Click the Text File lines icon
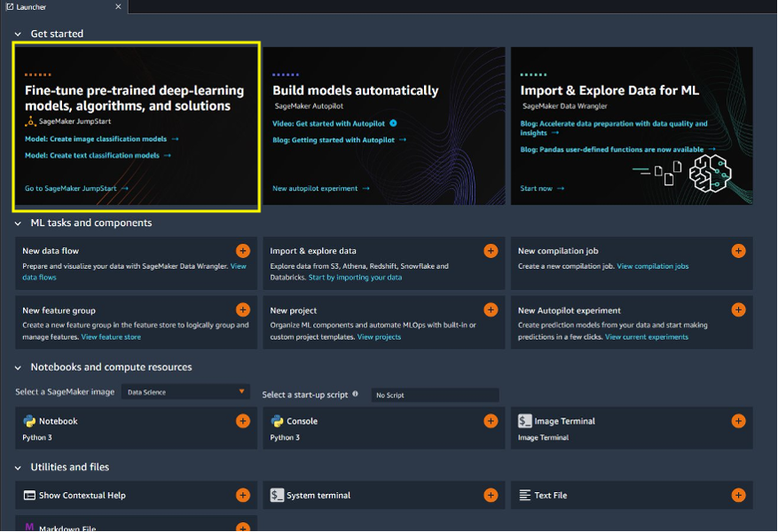 pos(525,495)
